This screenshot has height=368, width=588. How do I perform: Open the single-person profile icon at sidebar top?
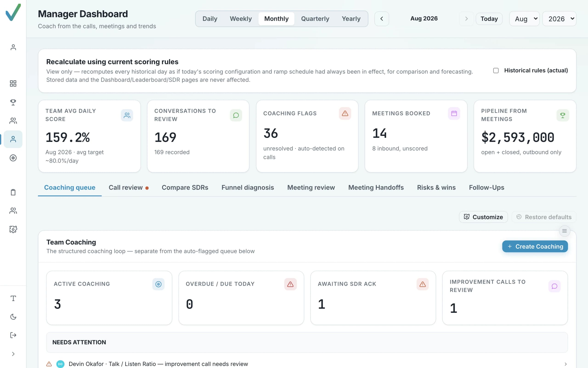point(13,47)
